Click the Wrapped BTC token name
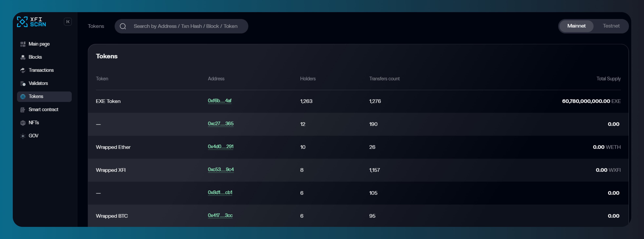The height and width of the screenshot is (239, 644). 112,216
